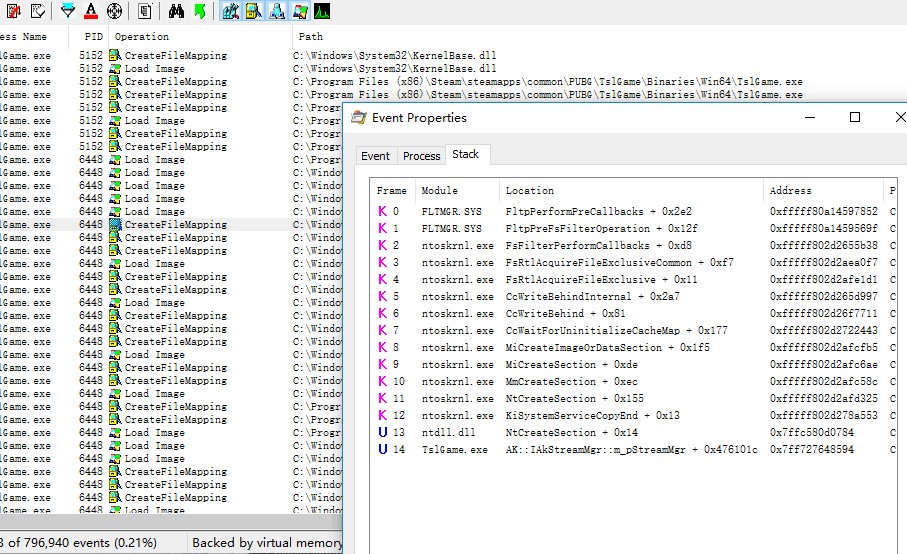Select location CcWriteBehind + 0x81
The height and width of the screenshot is (554, 907).
(565, 313)
